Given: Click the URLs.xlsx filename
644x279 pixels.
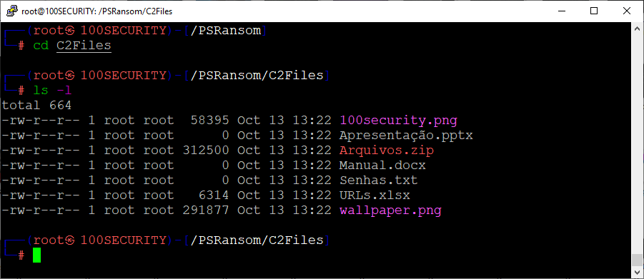Looking at the screenshot, I should click(375, 196).
